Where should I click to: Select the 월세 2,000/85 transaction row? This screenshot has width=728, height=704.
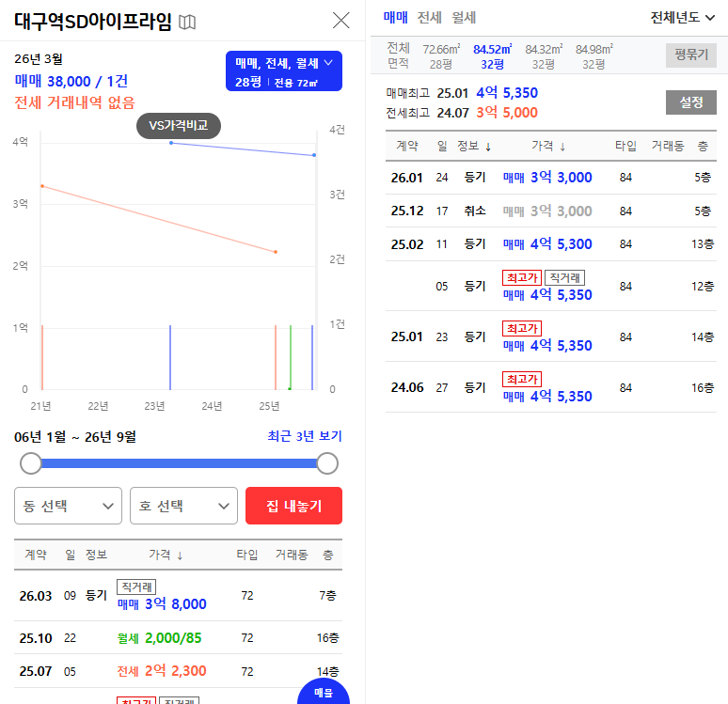[179, 638]
